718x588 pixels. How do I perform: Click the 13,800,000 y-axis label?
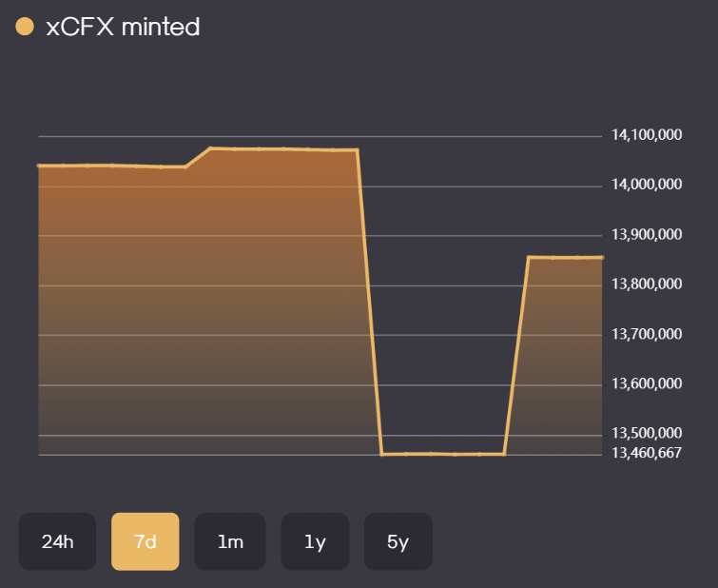[647, 284]
